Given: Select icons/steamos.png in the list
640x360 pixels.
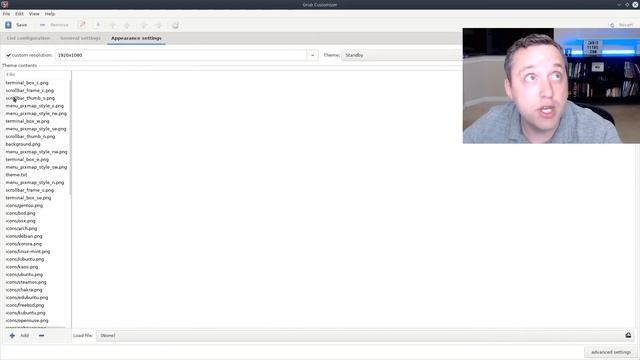Looking at the screenshot, I should [x=26, y=282].
